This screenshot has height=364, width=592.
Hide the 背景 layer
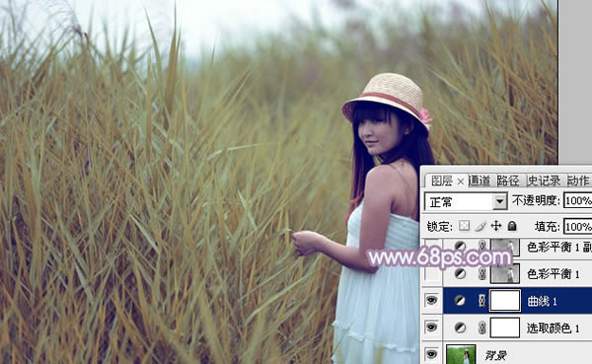tap(431, 354)
